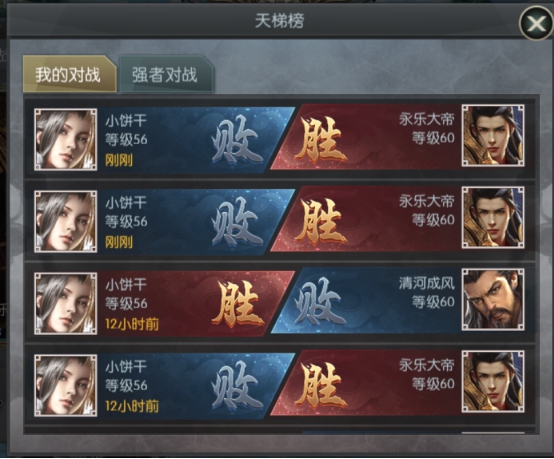Open 永乐大帝 avatar in first match
The width and height of the screenshot is (554, 459).
click(493, 135)
